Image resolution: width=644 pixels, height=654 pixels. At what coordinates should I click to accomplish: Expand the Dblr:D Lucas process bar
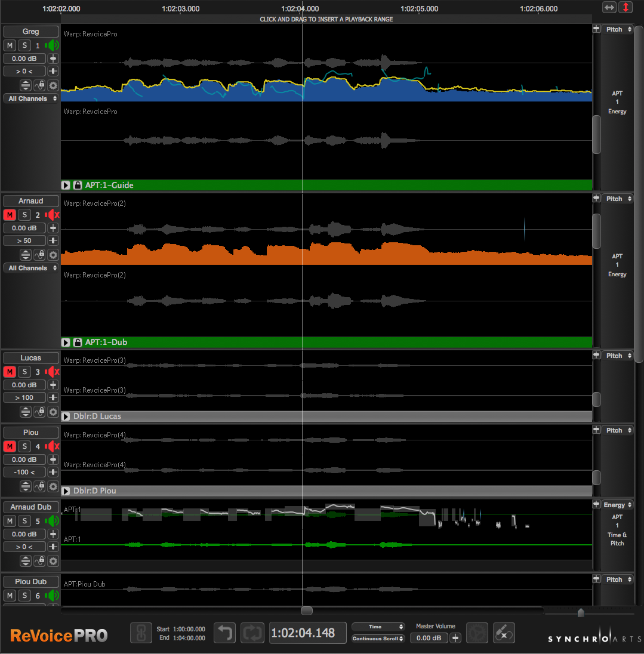(66, 416)
